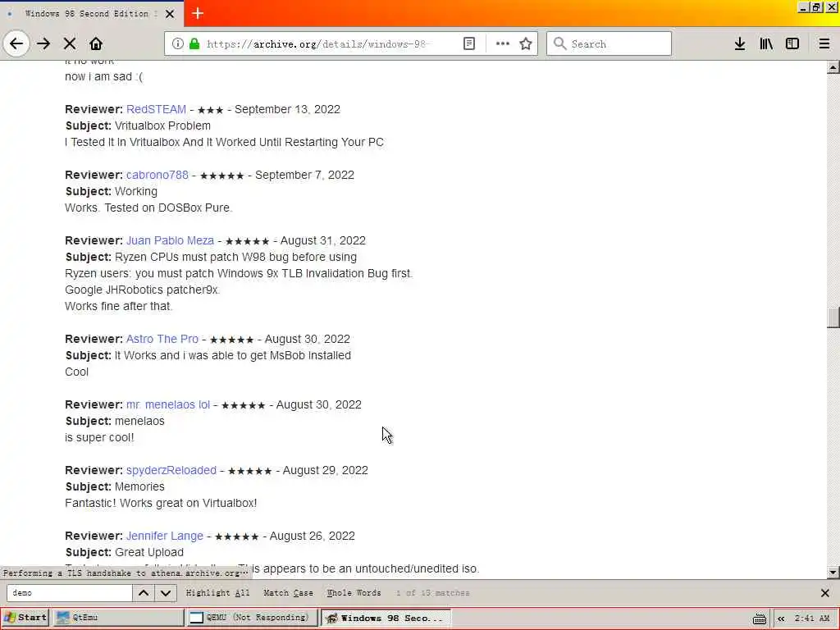
Task: Open a new tab with the plus
Action: coord(198,13)
